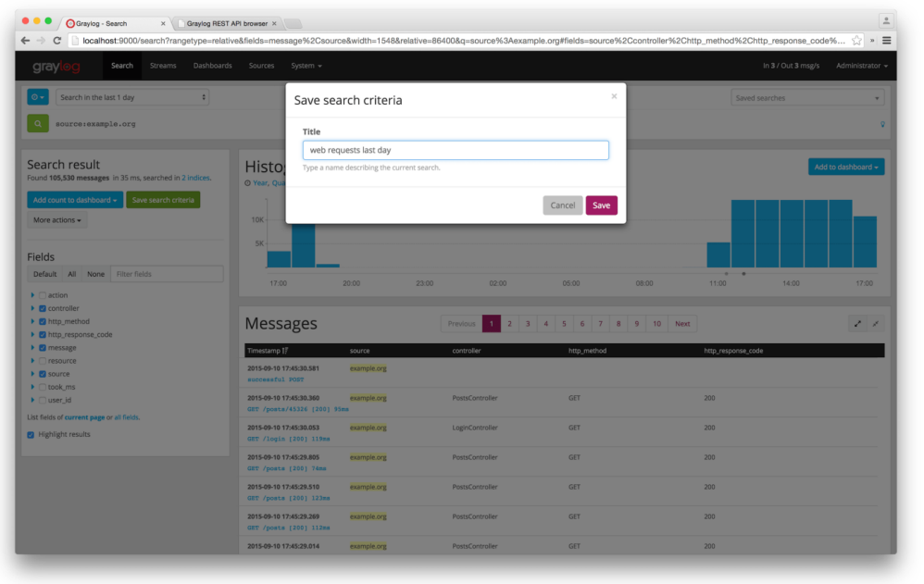
Task: Click the browser forward arrow
Action: 41,41
